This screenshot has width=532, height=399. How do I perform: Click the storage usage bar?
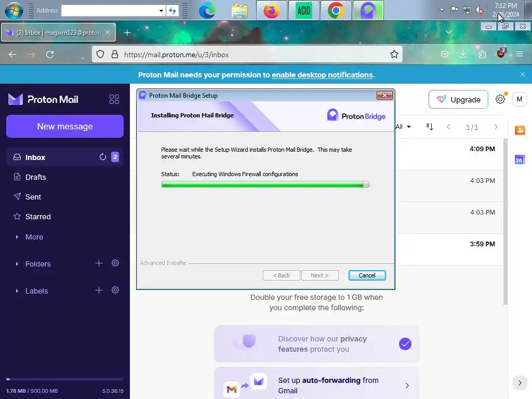tap(65, 379)
